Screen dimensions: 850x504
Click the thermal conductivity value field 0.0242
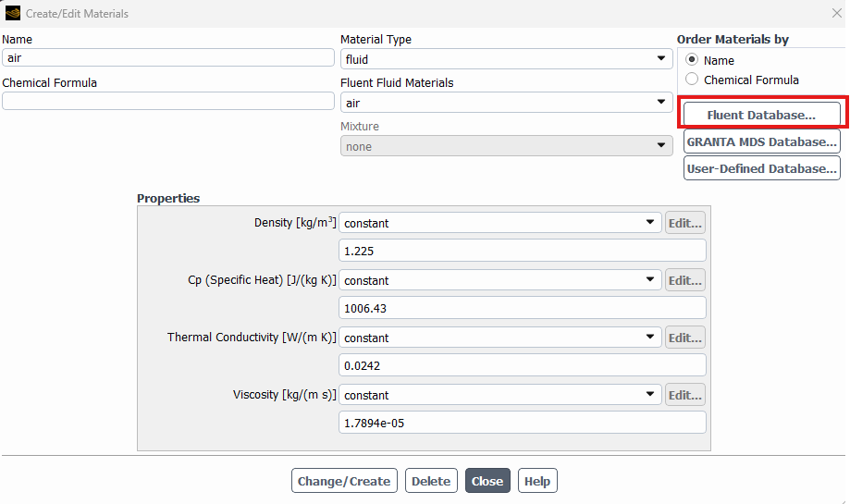[523, 365]
